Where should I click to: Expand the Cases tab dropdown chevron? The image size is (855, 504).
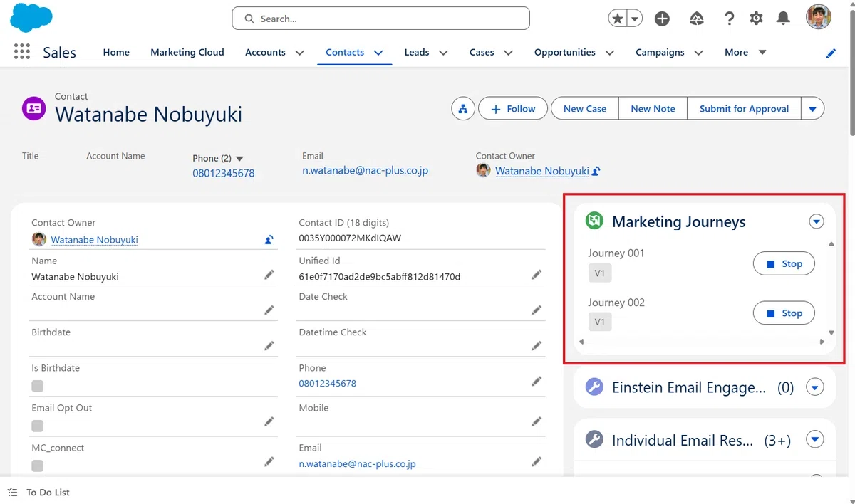[x=508, y=53]
